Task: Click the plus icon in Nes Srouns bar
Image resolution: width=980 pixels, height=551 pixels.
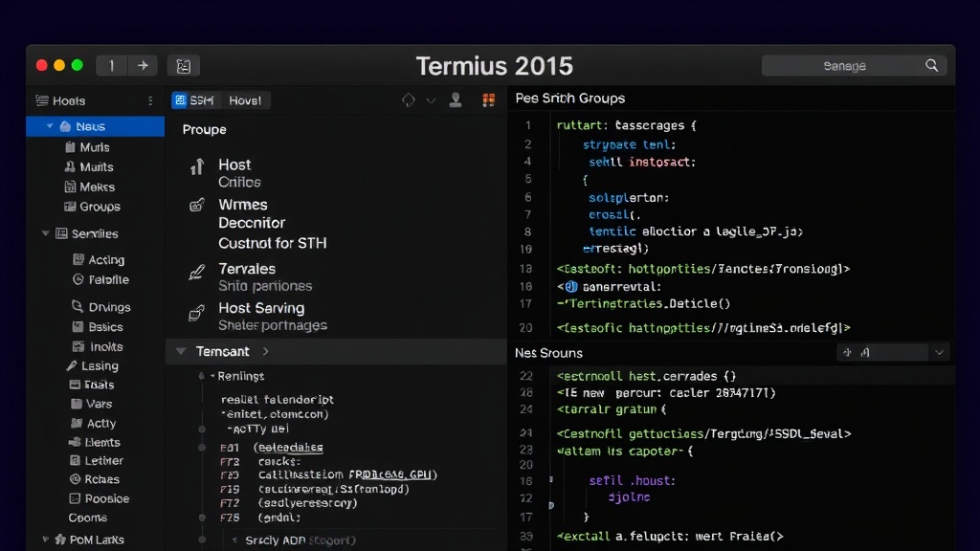Action: (847, 352)
